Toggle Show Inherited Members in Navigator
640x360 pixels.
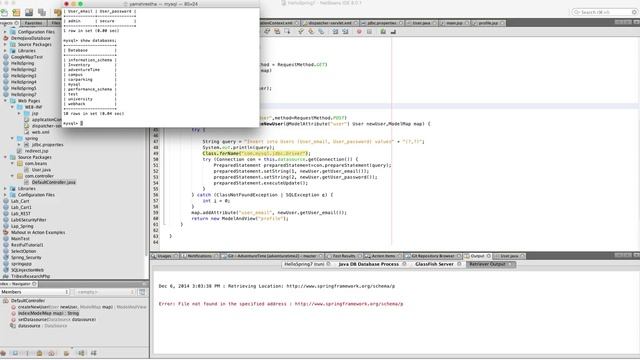(3, 353)
